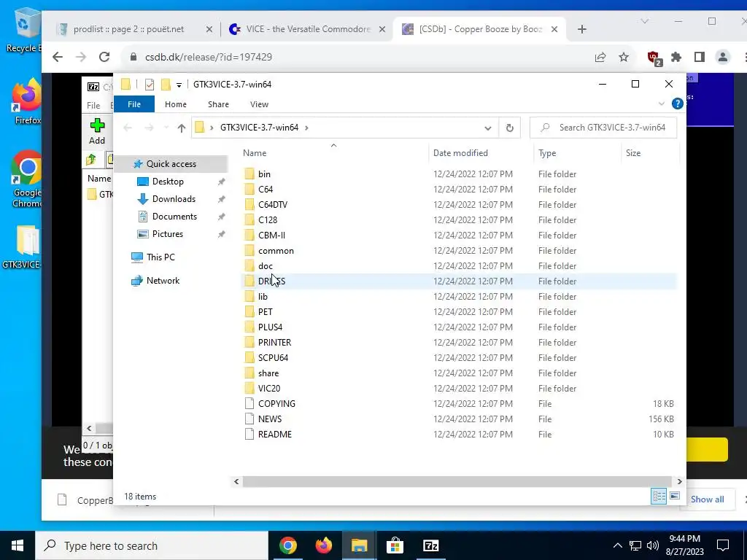Image resolution: width=747 pixels, height=560 pixels.
Task: Sort by Date modified column
Action: [481, 153]
